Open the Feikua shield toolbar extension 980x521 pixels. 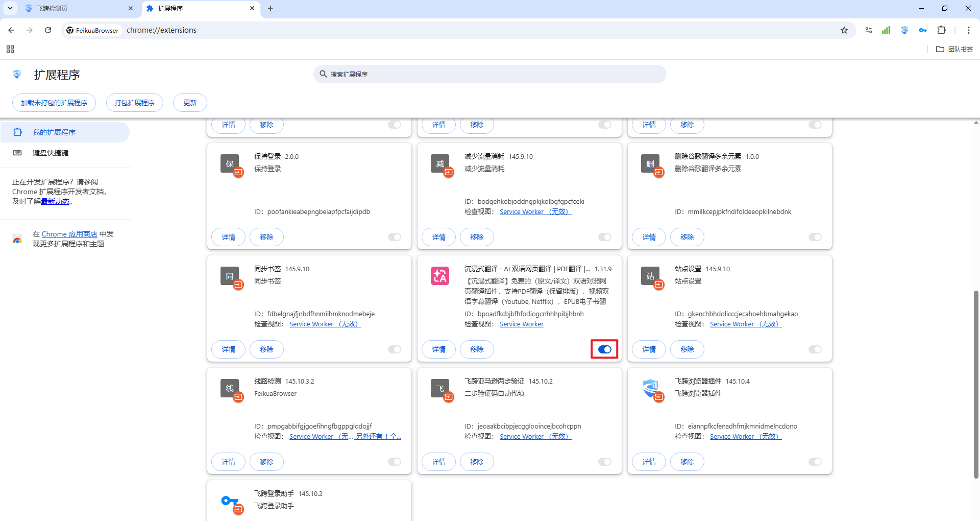pyautogui.click(x=904, y=30)
